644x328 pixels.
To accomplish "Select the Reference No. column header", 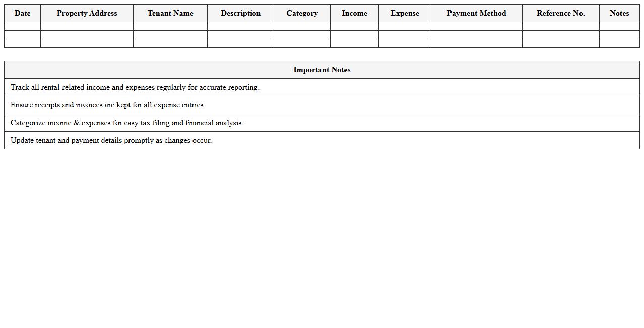I will (560, 13).
